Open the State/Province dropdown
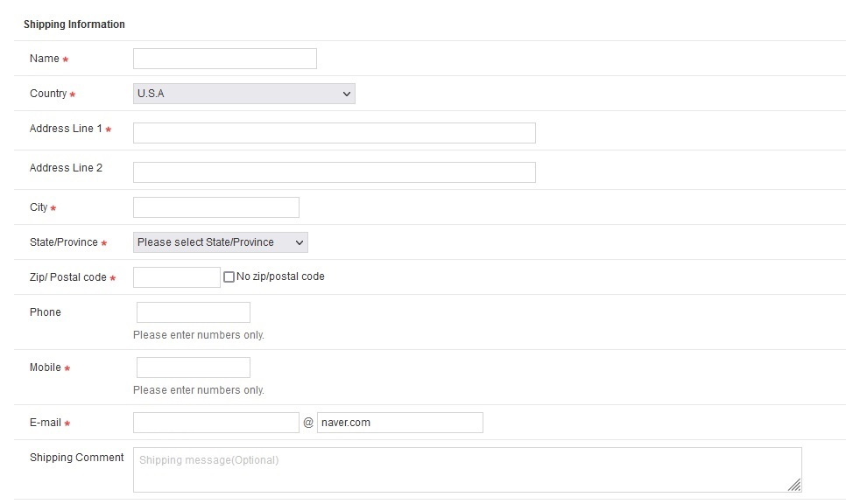 [x=221, y=242]
